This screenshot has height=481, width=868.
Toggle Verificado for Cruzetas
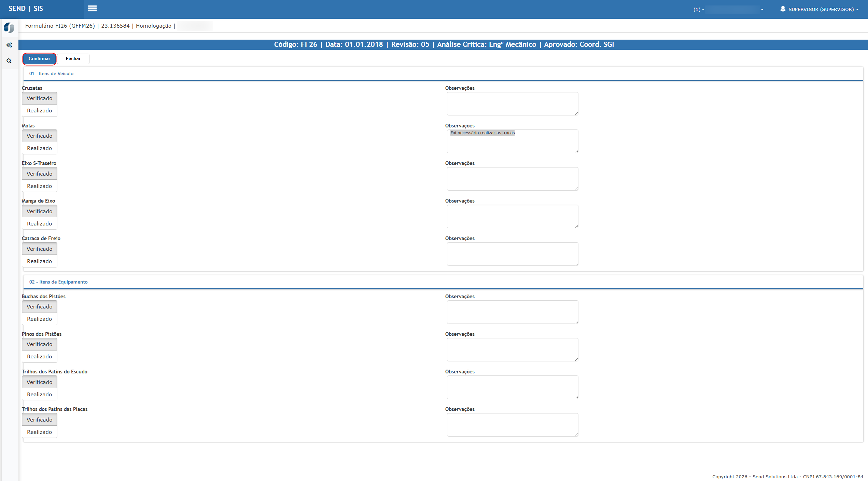point(40,98)
